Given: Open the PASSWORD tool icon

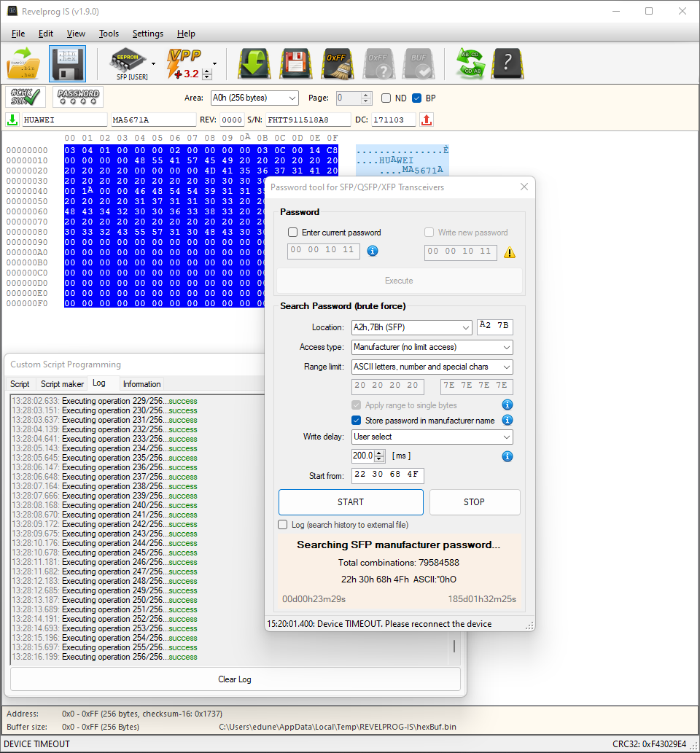Looking at the screenshot, I should 78,97.
